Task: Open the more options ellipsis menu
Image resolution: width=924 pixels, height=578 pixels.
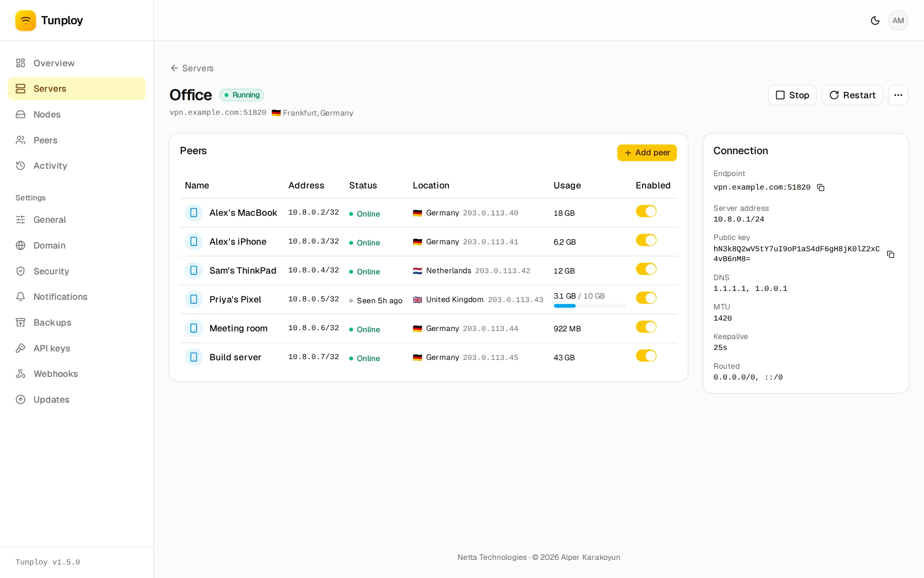Action: 898,95
